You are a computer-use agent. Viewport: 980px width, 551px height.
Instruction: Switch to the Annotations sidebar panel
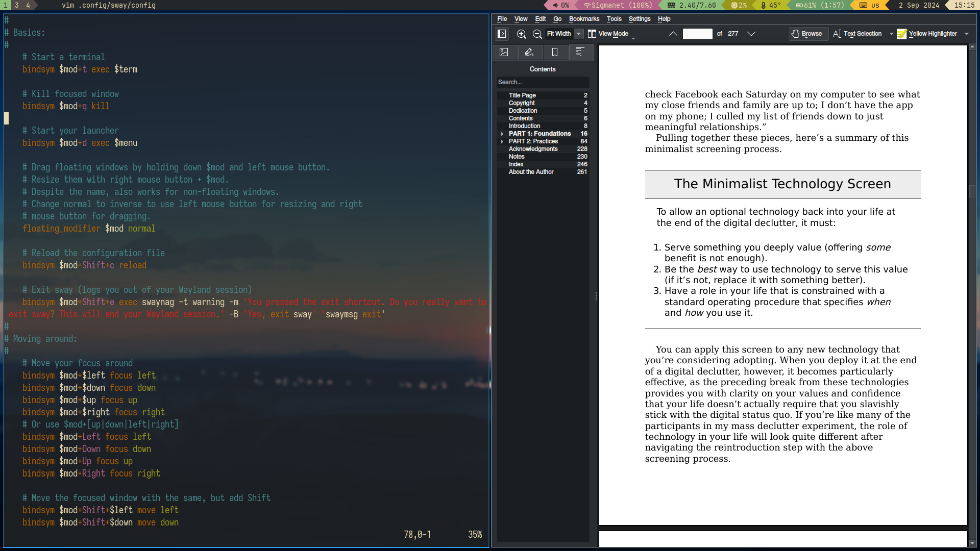click(x=530, y=52)
